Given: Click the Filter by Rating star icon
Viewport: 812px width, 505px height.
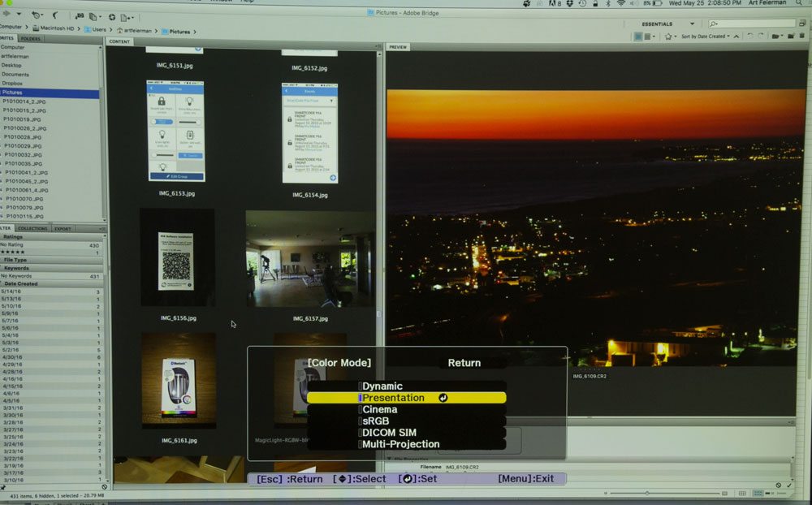Looking at the screenshot, I should point(668,37).
